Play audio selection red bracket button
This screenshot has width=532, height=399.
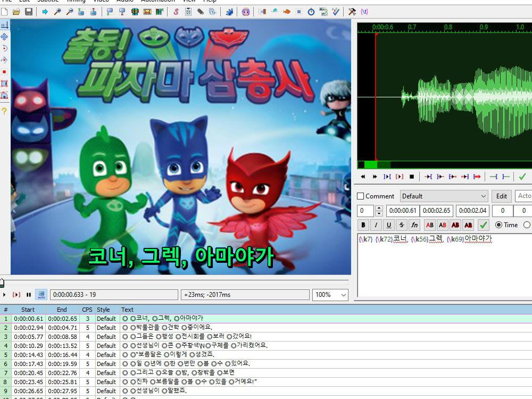pos(400,177)
